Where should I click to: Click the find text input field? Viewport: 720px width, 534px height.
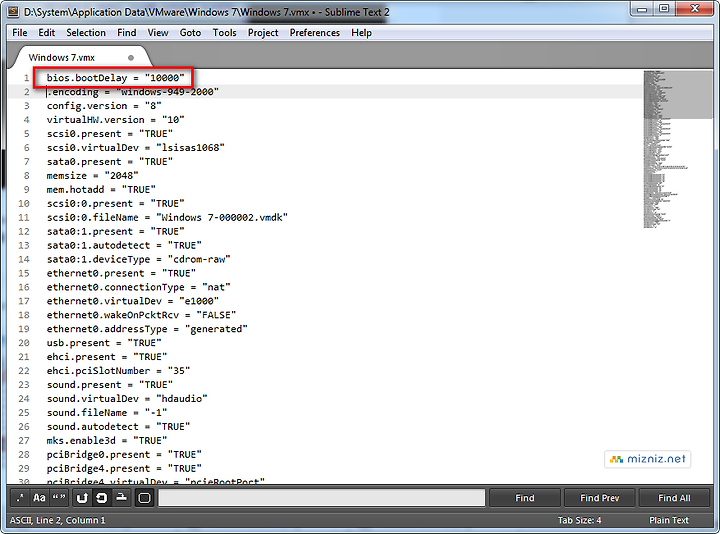[x=321, y=498]
